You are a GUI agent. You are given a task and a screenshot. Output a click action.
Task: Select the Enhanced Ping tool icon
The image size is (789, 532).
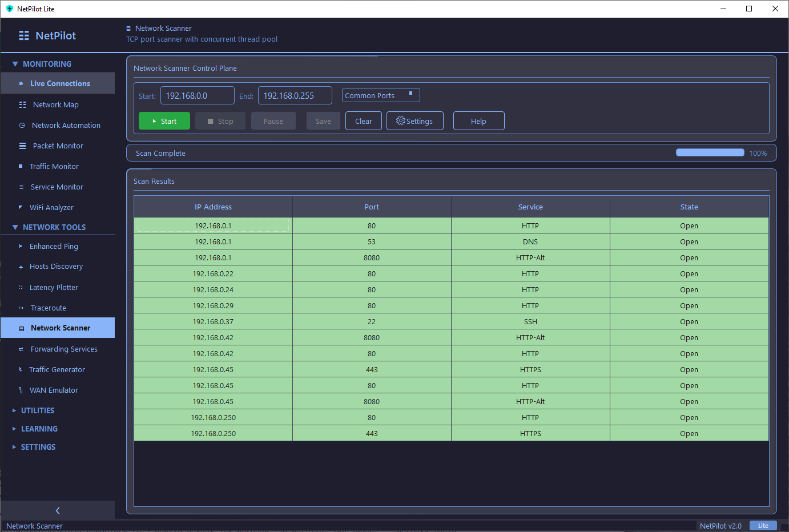(x=21, y=246)
